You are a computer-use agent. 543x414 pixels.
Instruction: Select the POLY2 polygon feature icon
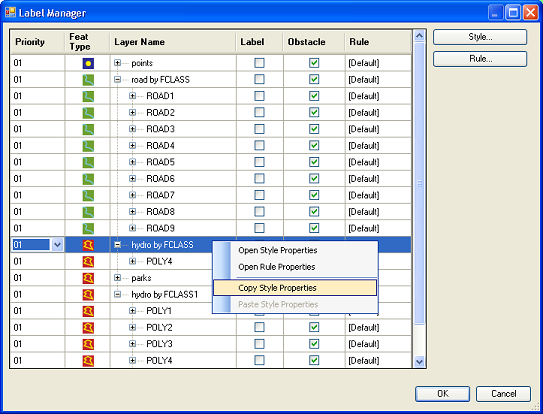[x=88, y=327]
